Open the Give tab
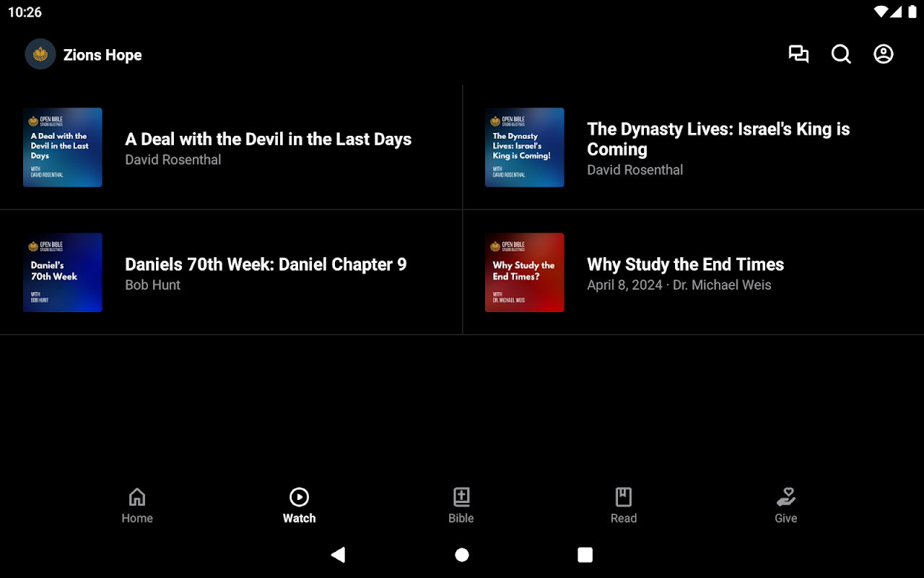This screenshot has width=924, height=578. click(x=786, y=506)
